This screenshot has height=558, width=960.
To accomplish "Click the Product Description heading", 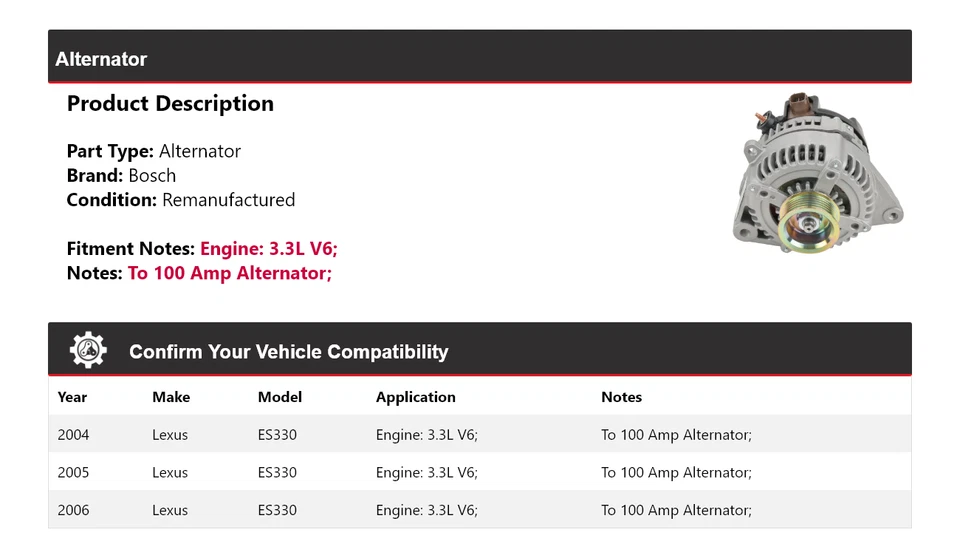I will (x=170, y=104).
